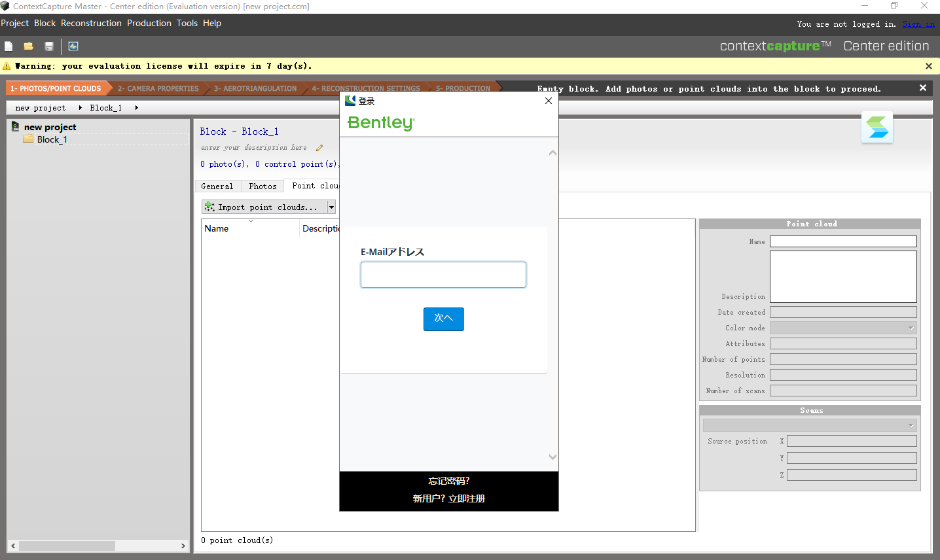
Task: Click the Number of points field
Action: click(x=843, y=359)
